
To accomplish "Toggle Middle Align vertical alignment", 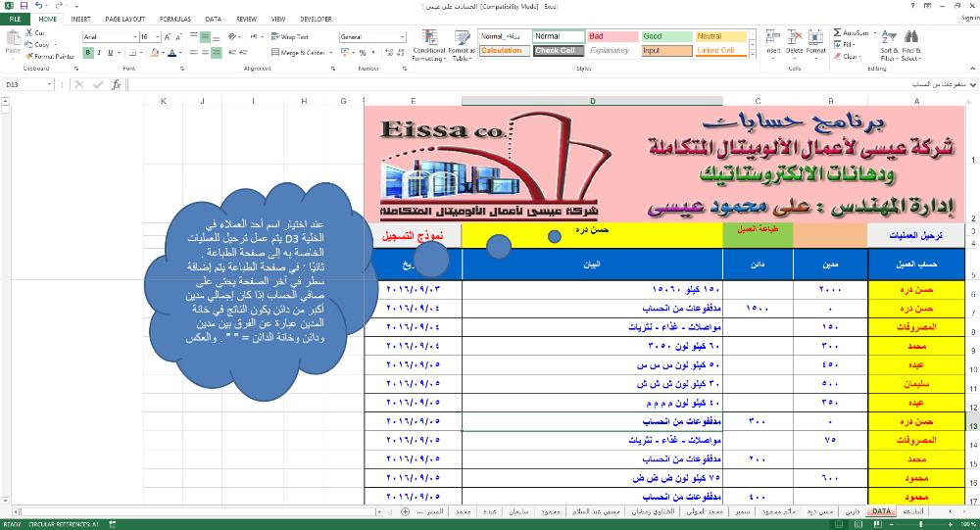I will coord(205,37).
